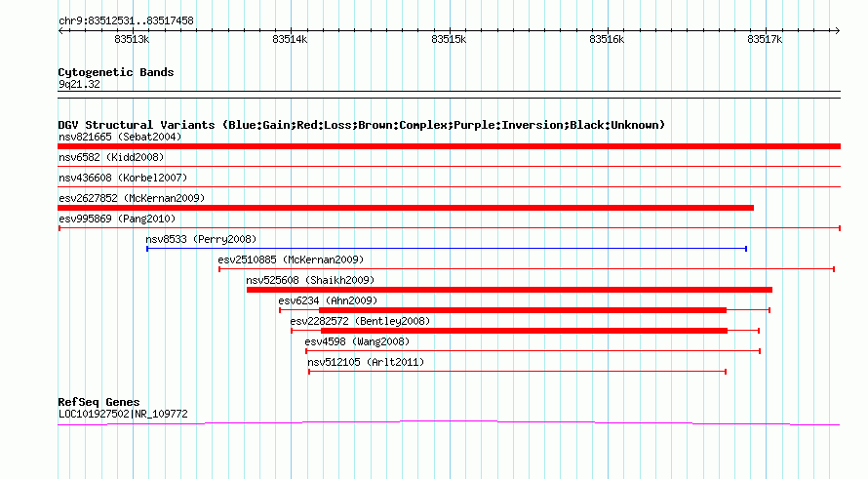Click the nsv512105 thin red line

coord(518,372)
